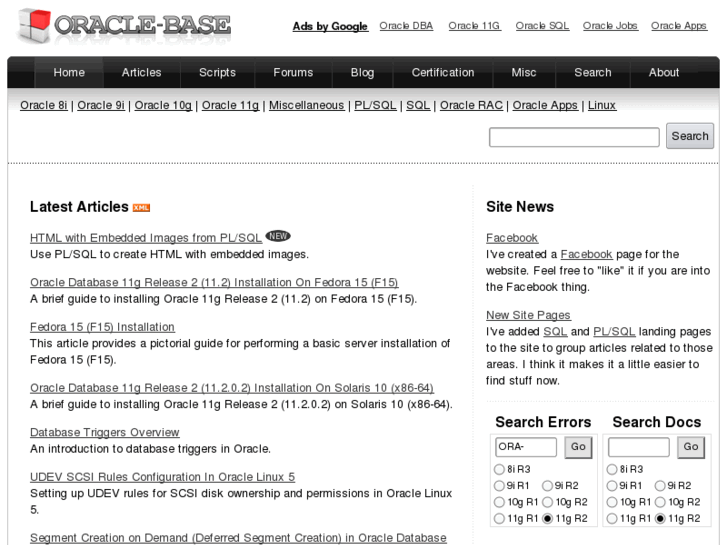Screen dimensions: 727x545
Task: Click the Ads by Google link
Action: (x=330, y=26)
